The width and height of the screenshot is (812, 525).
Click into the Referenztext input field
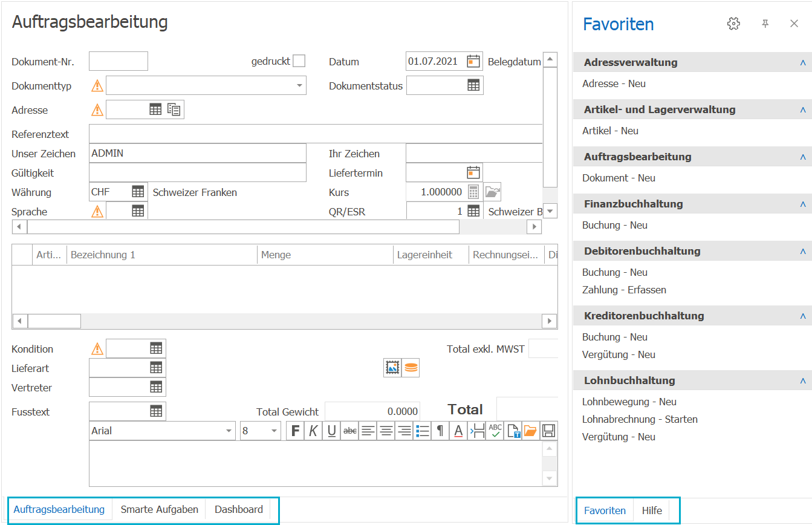pyautogui.click(x=316, y=134)
